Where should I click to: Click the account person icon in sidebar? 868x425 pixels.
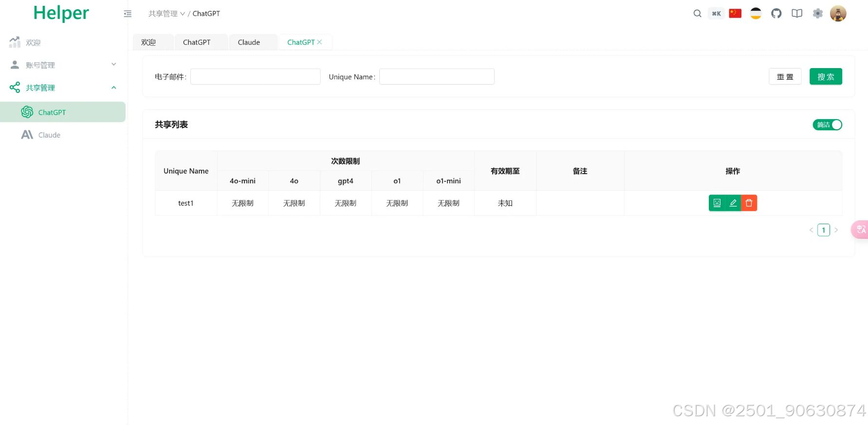pos(15,65)
